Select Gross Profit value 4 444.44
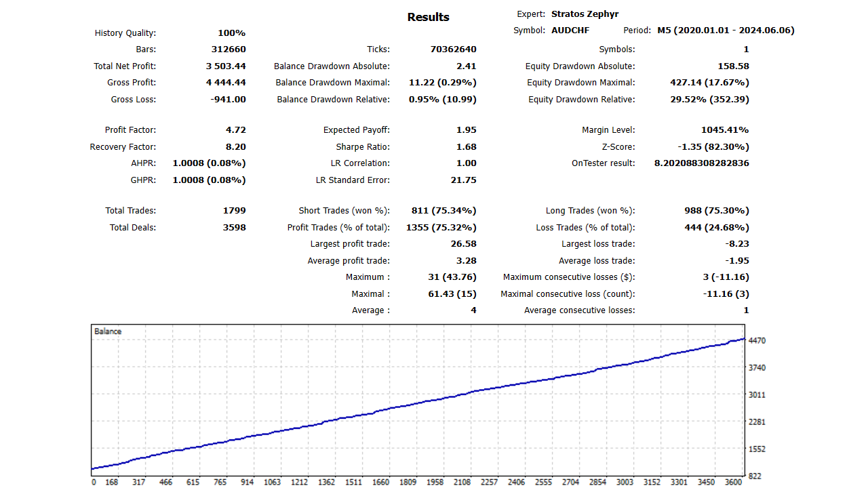Image resolution: width=868 pixels, height=488 pixels. [226, 83]
